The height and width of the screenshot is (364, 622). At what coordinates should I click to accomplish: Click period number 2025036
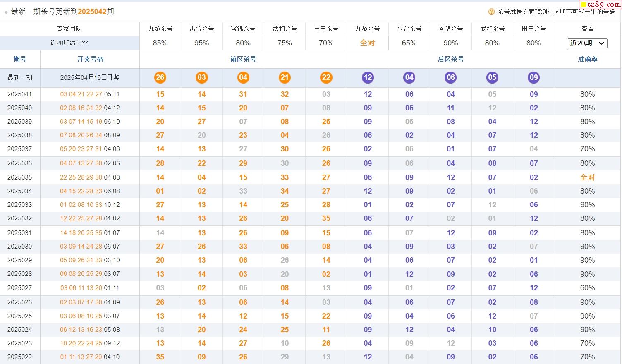point(20,163)
